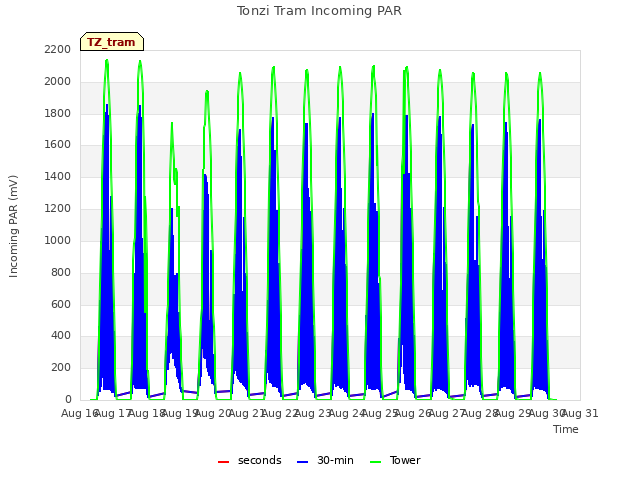The height and width of the screenshot is (480, 640).
Task: Click the y-axis value 1200
Action: 58,209
